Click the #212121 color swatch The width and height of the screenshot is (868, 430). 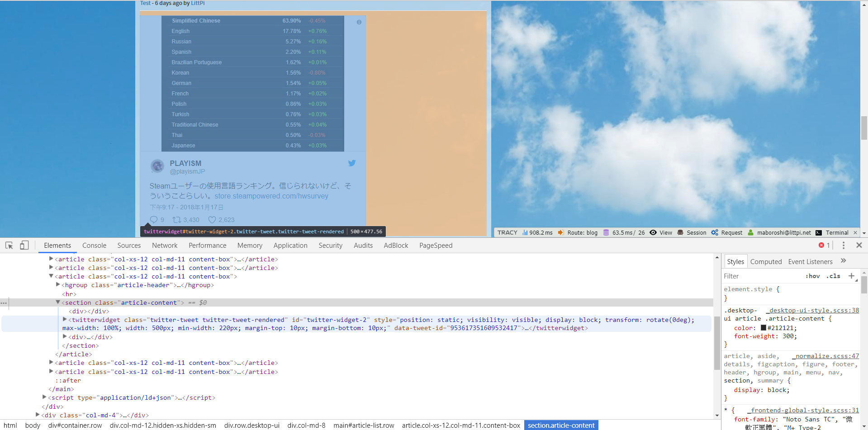(764, 328)
